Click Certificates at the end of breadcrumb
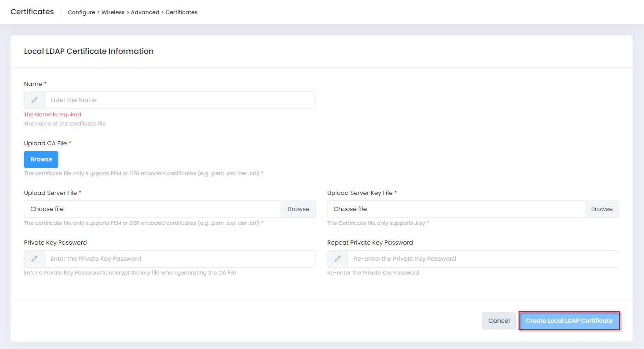Screen dimensions: 644x349 click(x=181, y=12)
